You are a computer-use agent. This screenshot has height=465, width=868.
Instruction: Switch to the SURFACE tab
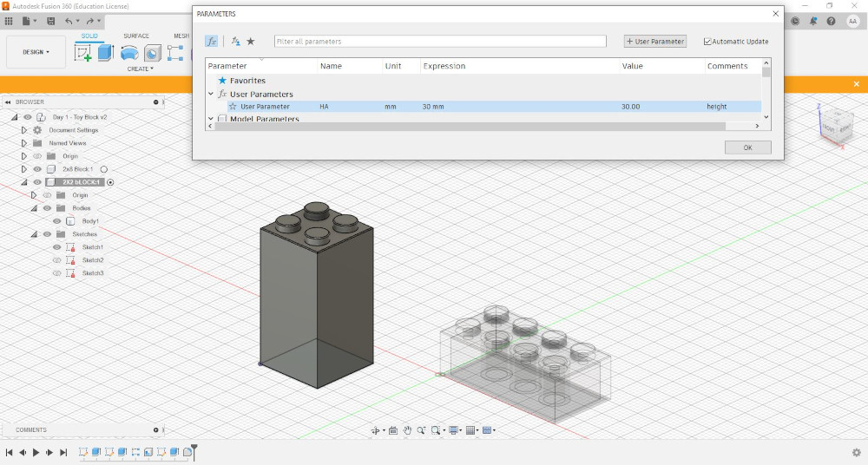[136, 36]
